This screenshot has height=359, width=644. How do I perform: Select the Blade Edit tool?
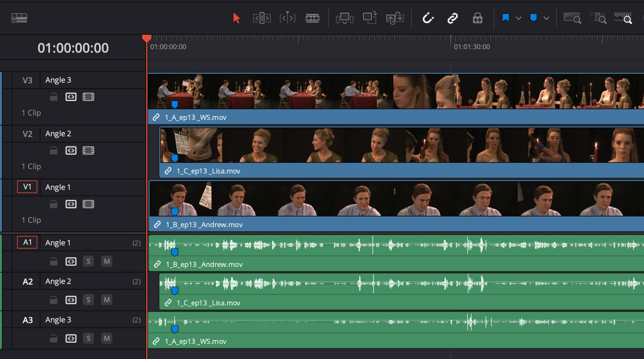312,18
